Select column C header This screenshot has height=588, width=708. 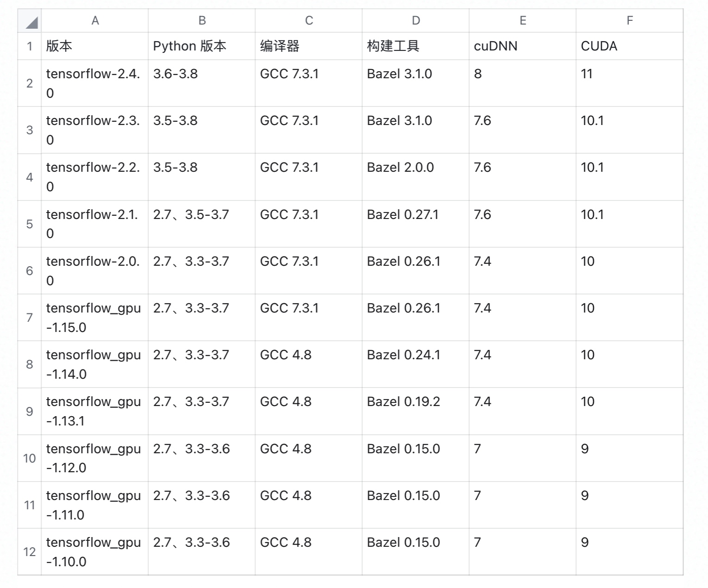click(x=309, y=21)
